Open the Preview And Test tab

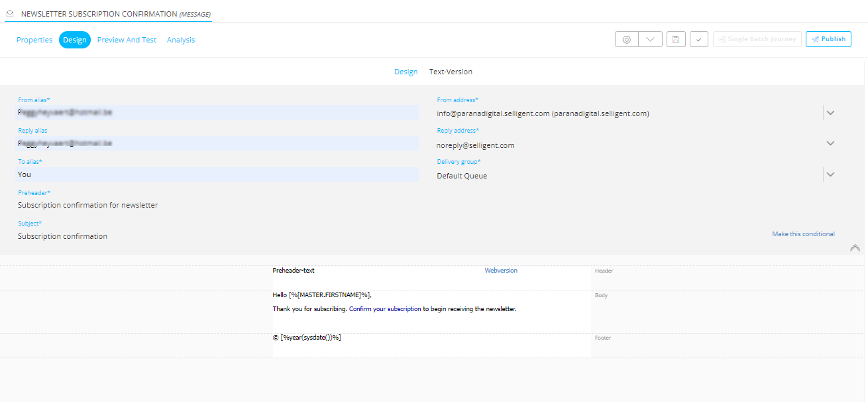click(x=127, y=40)
